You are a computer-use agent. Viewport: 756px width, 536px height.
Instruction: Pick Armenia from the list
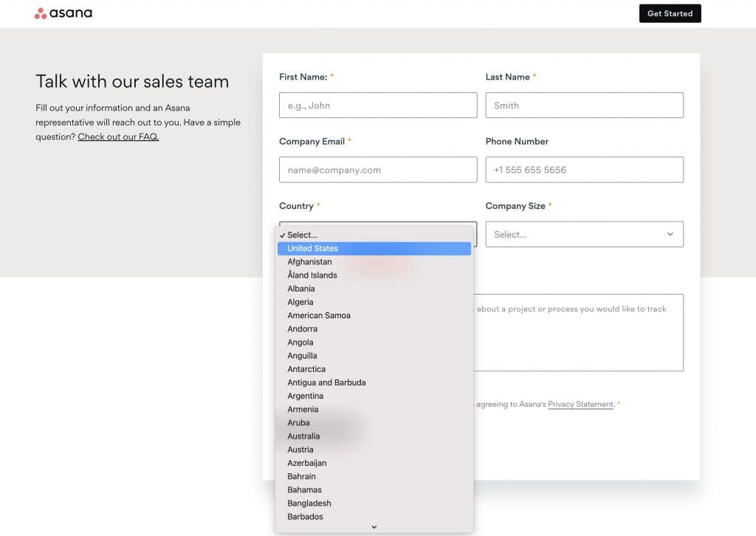coord(374,409)
